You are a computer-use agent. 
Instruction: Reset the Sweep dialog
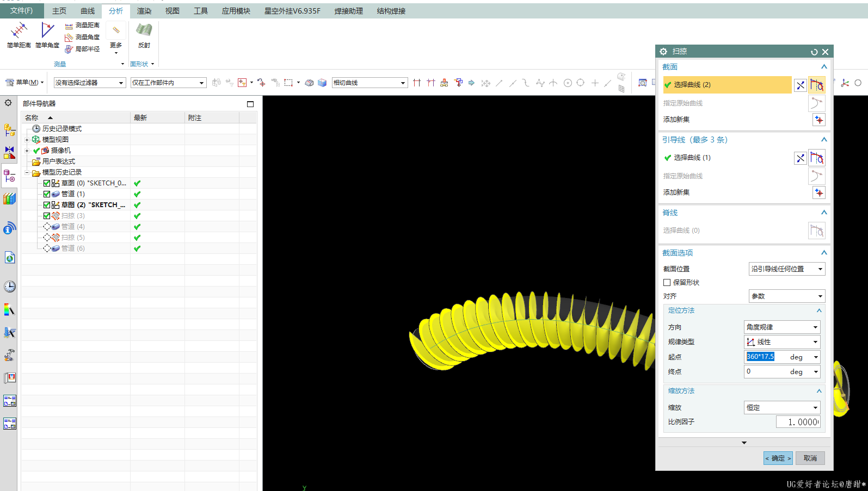[814, 52]
